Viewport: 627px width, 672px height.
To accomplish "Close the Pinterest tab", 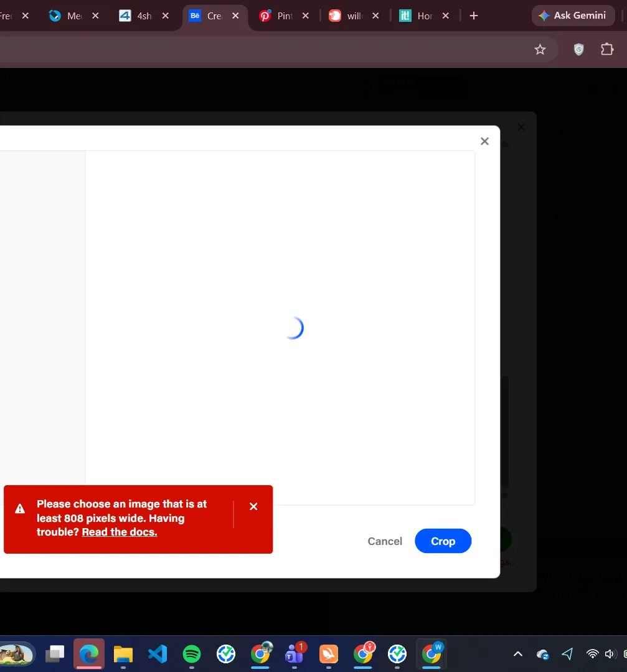I will (x=306, y=16).
